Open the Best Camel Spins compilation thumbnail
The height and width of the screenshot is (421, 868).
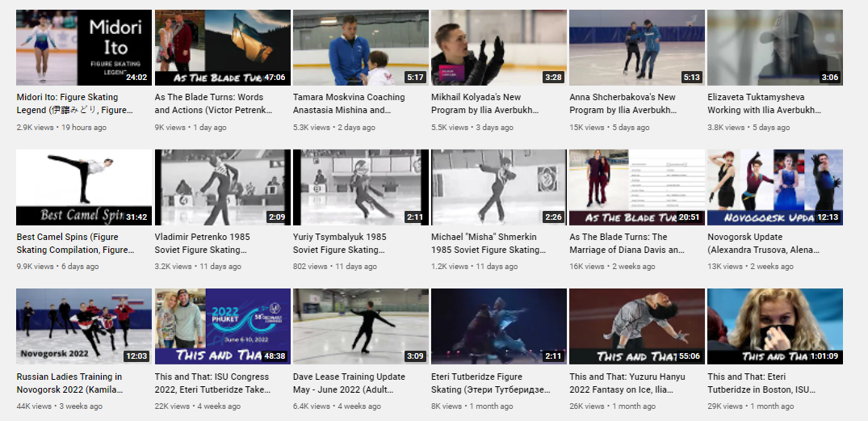[x=84, y=187]
